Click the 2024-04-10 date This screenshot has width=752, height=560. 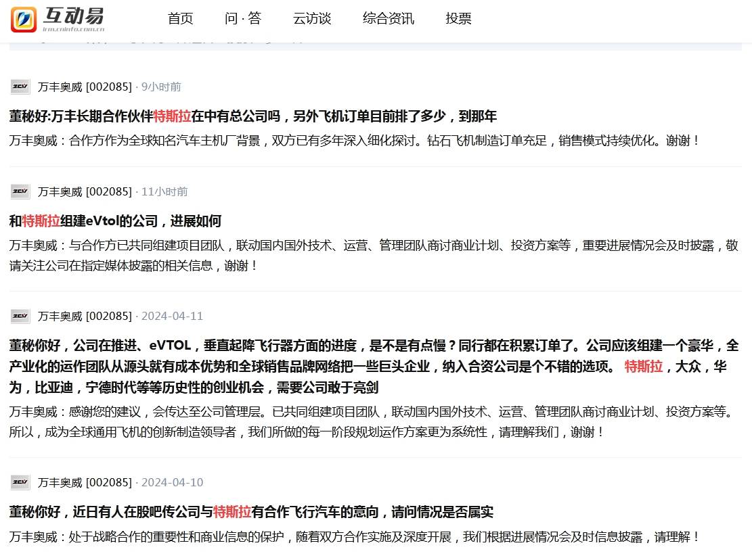(x=172, y=482)
